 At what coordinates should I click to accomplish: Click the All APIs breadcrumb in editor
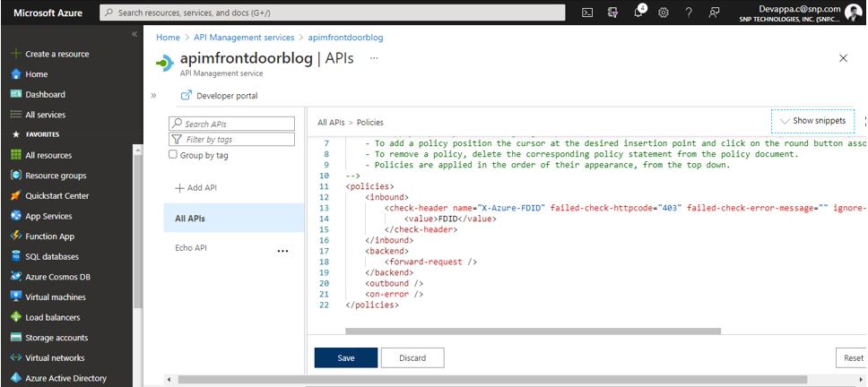point(331,122)
